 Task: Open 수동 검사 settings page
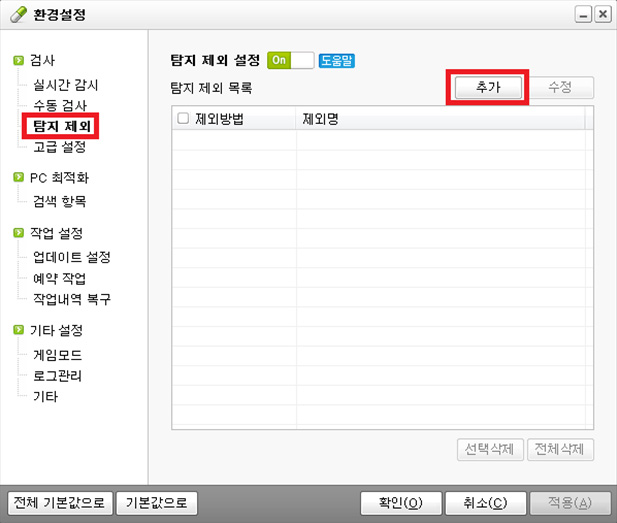point(60,105)
